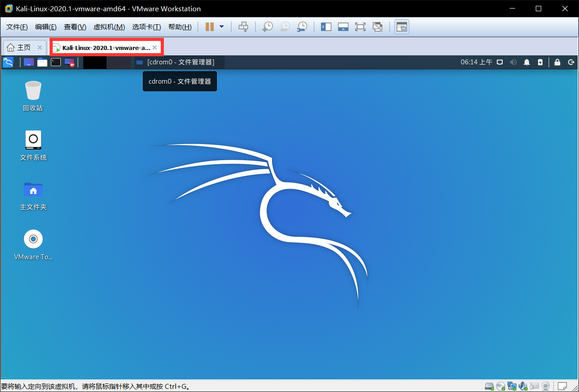The height and width of the screenshot is (392, 579).
Task: Click the webcam device status icon
Action: coord(546,386)
